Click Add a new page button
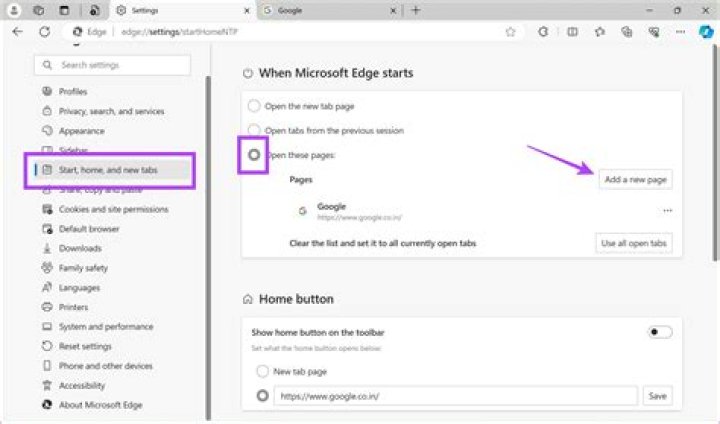This screenshot has width=720, height=424. (636, 179)
